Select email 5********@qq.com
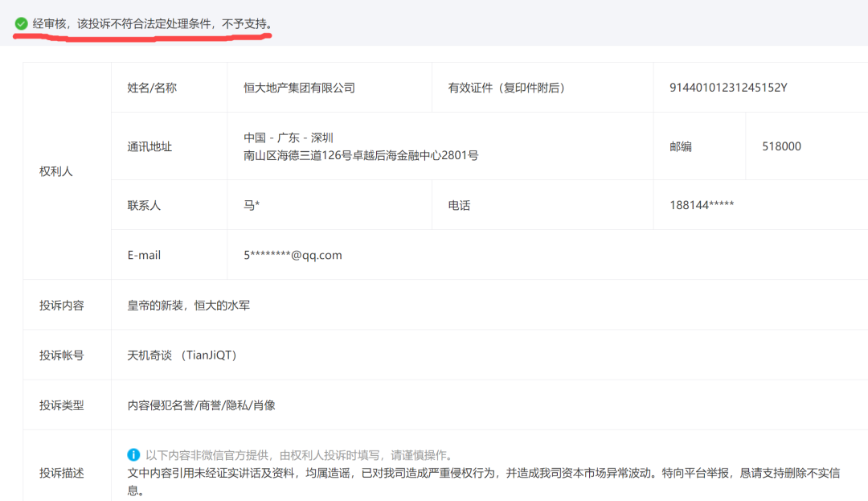Image resolution: width=868 pixels, height=501 pixels. coord(293,255)
